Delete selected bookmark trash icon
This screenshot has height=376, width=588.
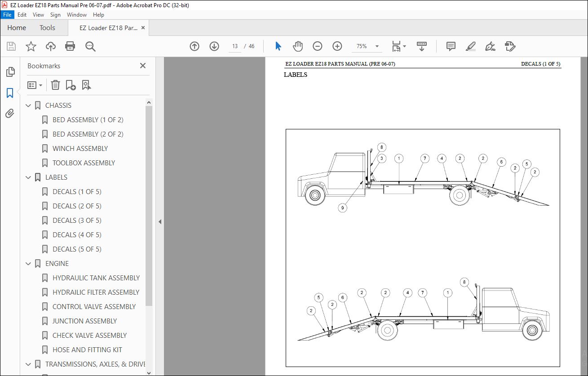(55, 85)
